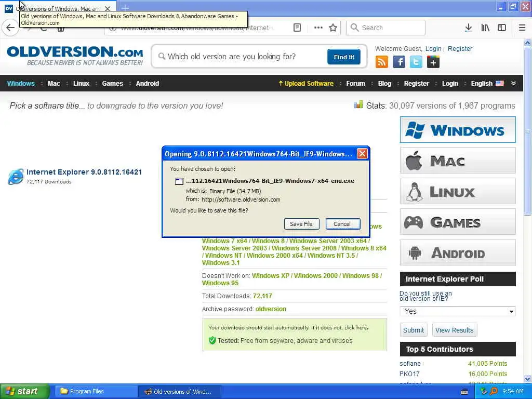Open the Downloads arrow in toolbar
The image size is (532, 399).
[x=468, y=28]
